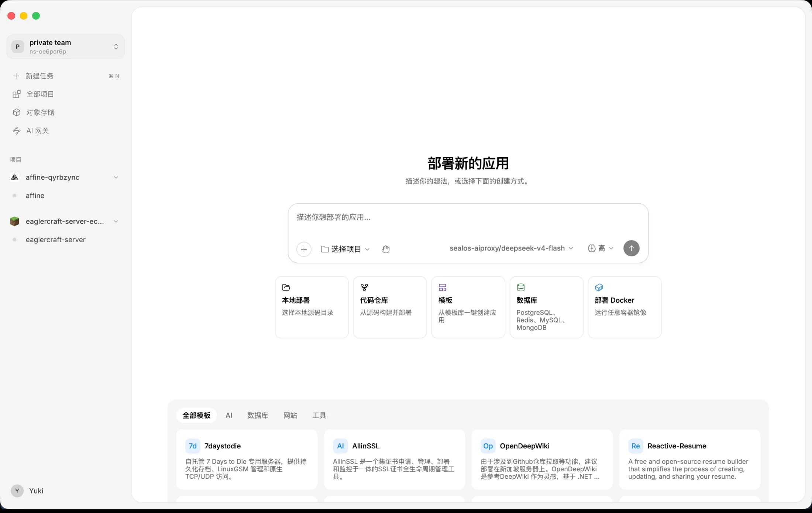The width and height of the screenshot is (812, 513).
Task: Click the 数据库 database cylinder icon
Action: pyautogui.click(x=521, y=288)
